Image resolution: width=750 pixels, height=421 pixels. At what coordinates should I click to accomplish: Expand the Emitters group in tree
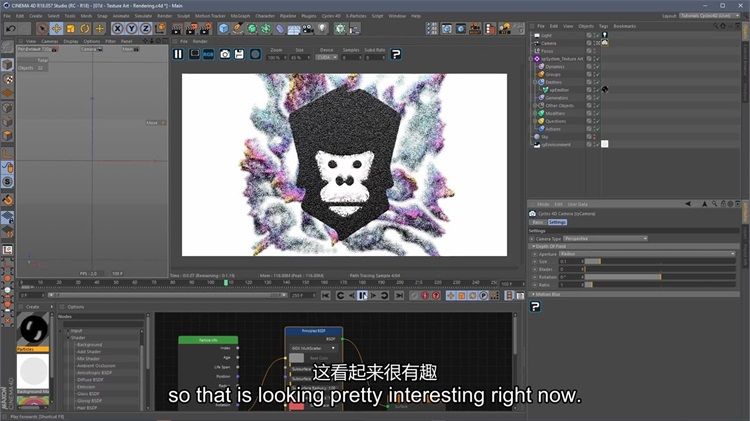pyautogui.click(x=535, y=82)
